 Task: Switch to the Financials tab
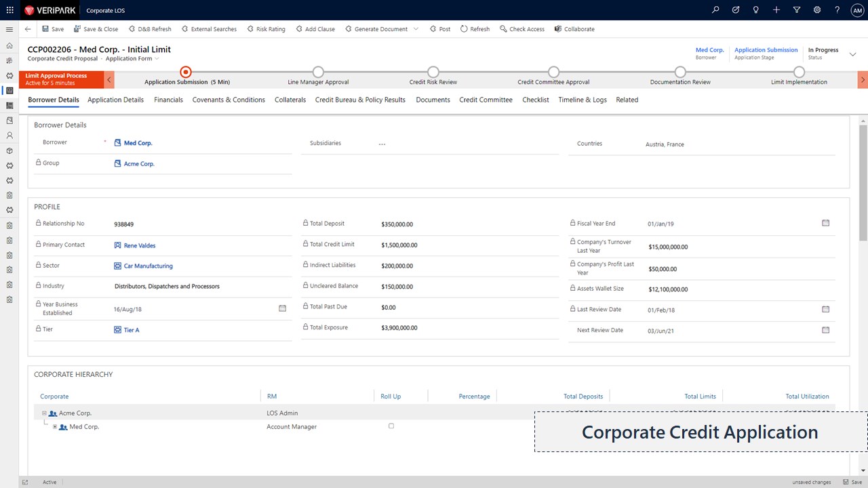click(x=168, y=100)
